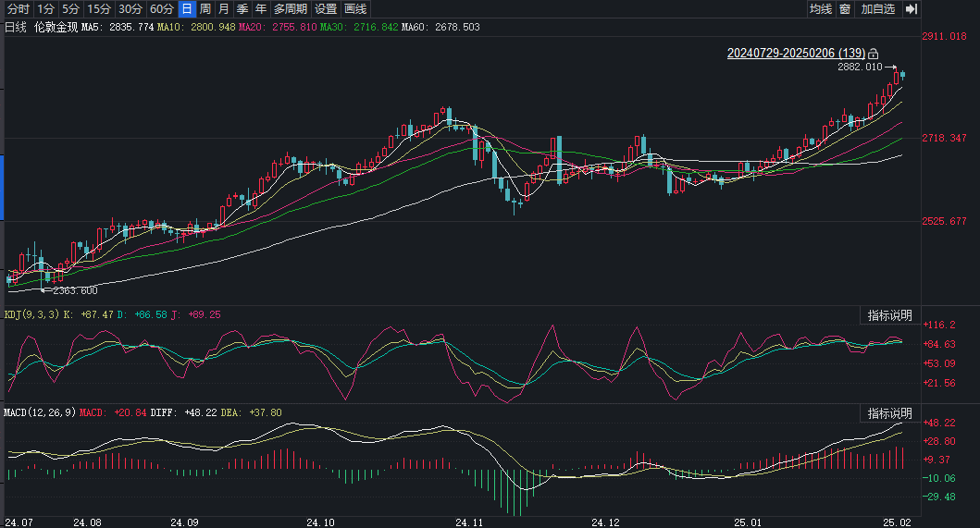
Task: Toggle the 均线 moving average display
Action: click(820, 9)
